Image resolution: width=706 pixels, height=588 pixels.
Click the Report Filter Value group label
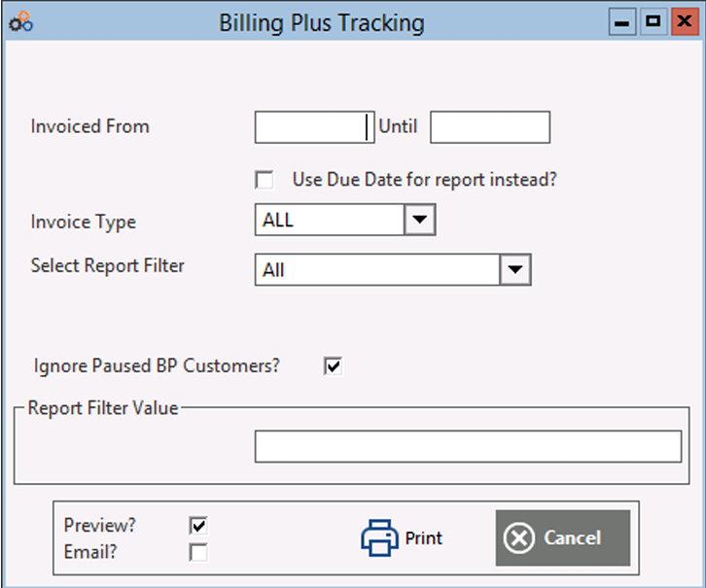pos(103,408)
